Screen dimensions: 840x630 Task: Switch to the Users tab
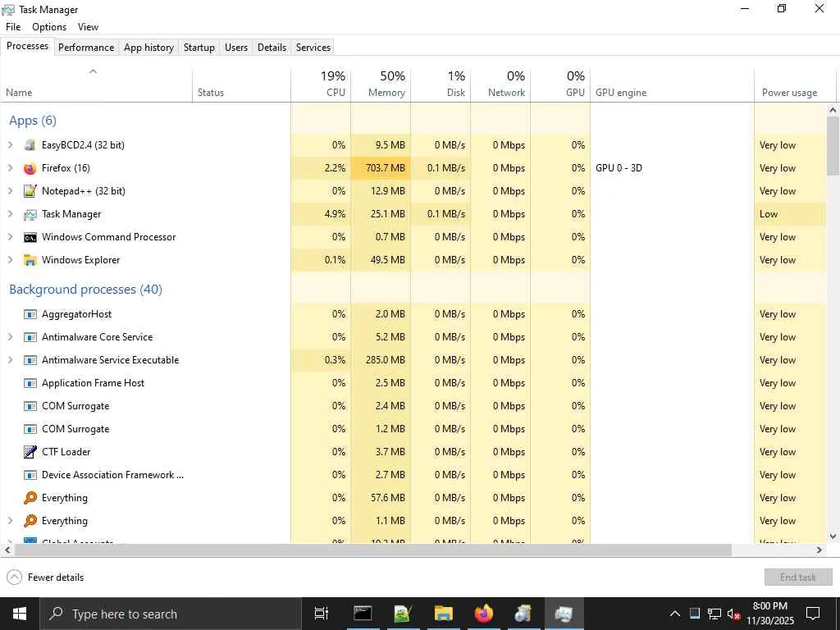(x=236, y=47)
